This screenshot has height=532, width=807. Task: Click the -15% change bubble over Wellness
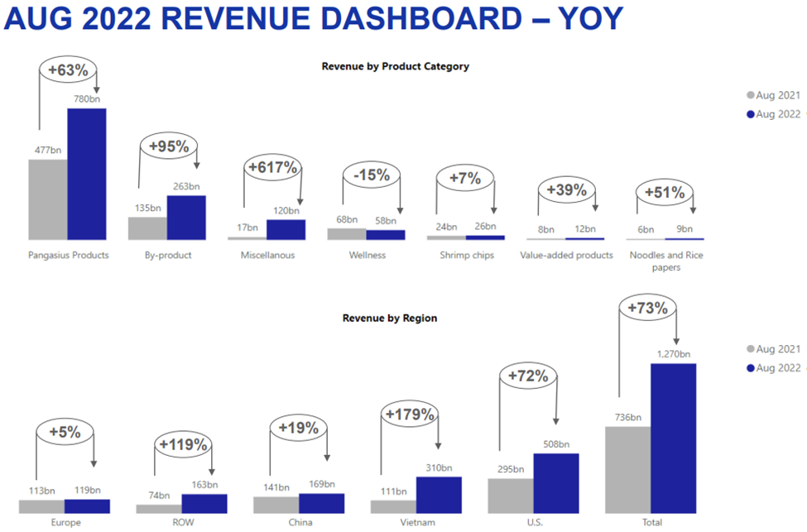[371, 175]
